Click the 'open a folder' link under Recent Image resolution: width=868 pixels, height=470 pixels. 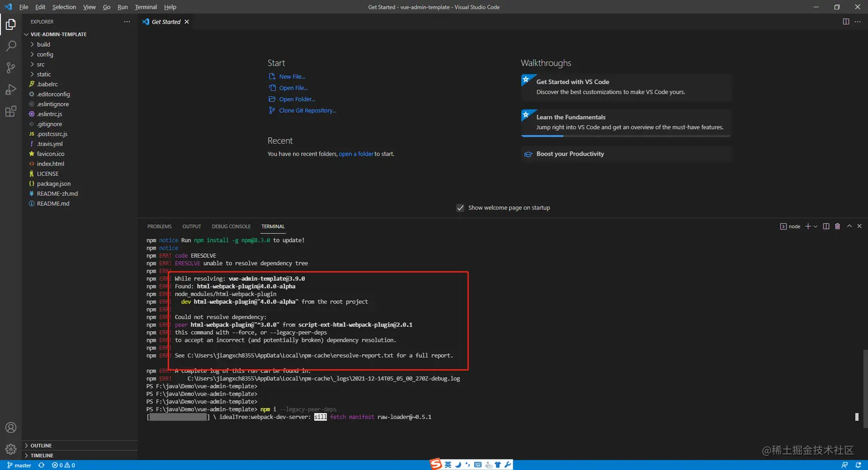(x=356, y=154)
